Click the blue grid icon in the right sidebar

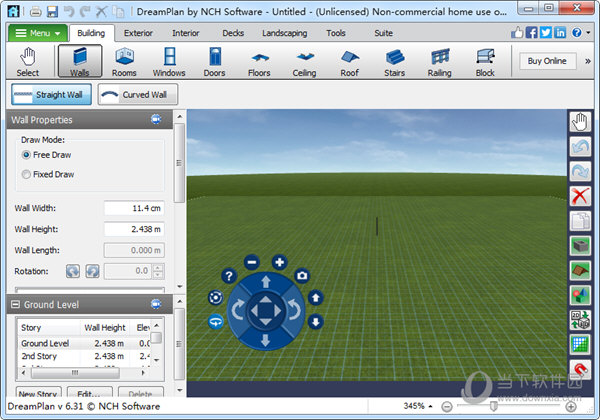(x=580, y=344)
